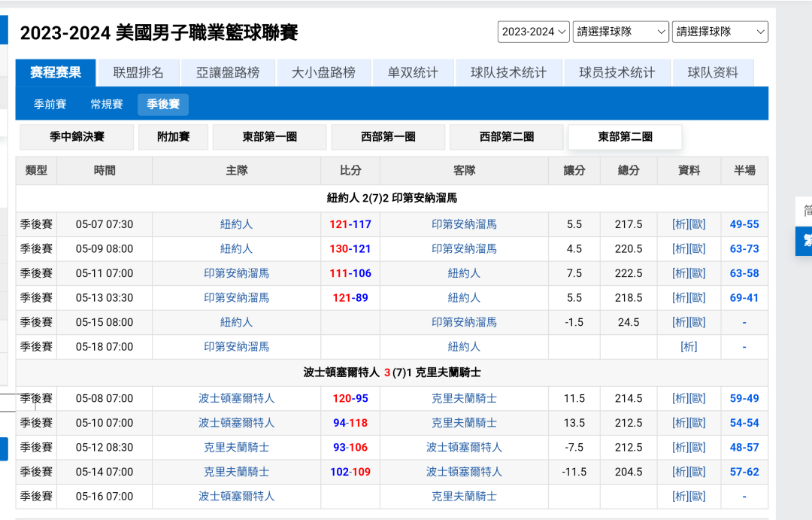
Task: Click half-time score 63-73
Action: pyautogui.click(x=744, y=249)
